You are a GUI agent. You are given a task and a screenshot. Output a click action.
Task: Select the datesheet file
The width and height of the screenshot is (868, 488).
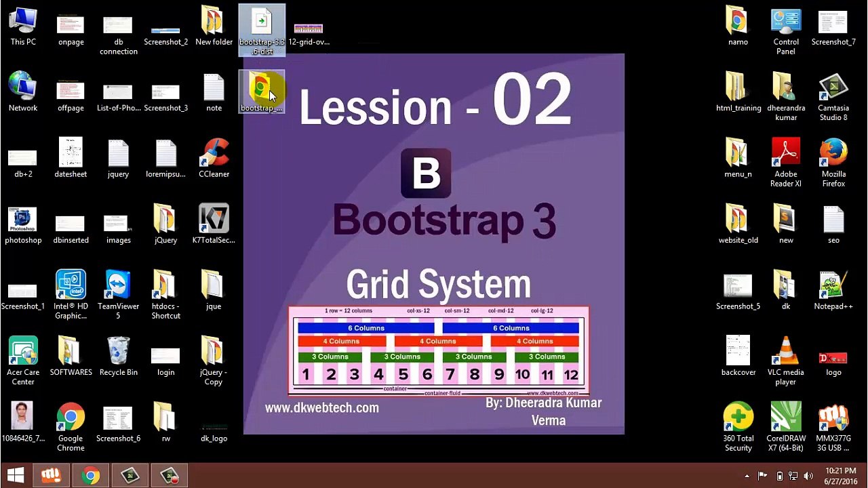click(71, 159)
